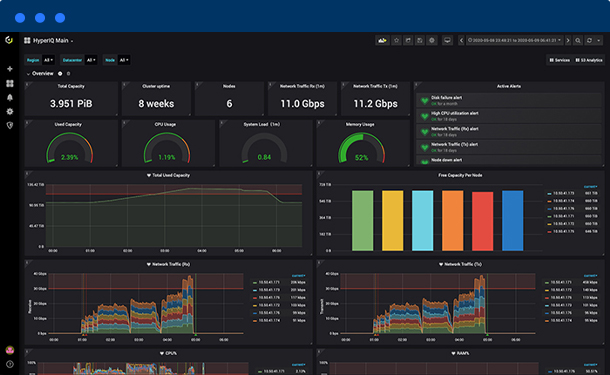Click light blue bar in Free Capacity chart

(x=422, y=221)
